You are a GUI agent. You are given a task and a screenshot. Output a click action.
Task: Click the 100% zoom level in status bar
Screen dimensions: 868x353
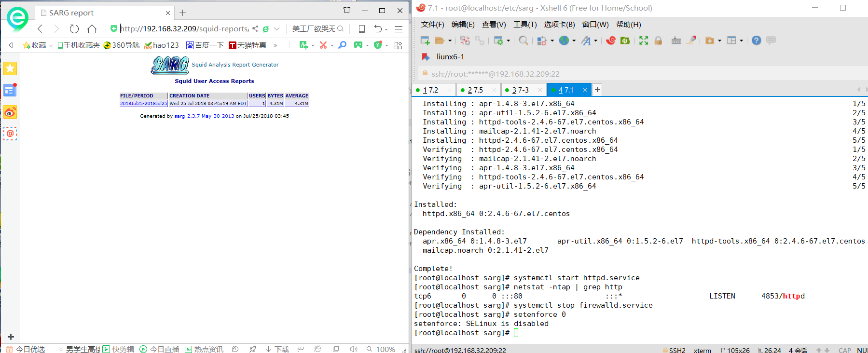[386, 349]
